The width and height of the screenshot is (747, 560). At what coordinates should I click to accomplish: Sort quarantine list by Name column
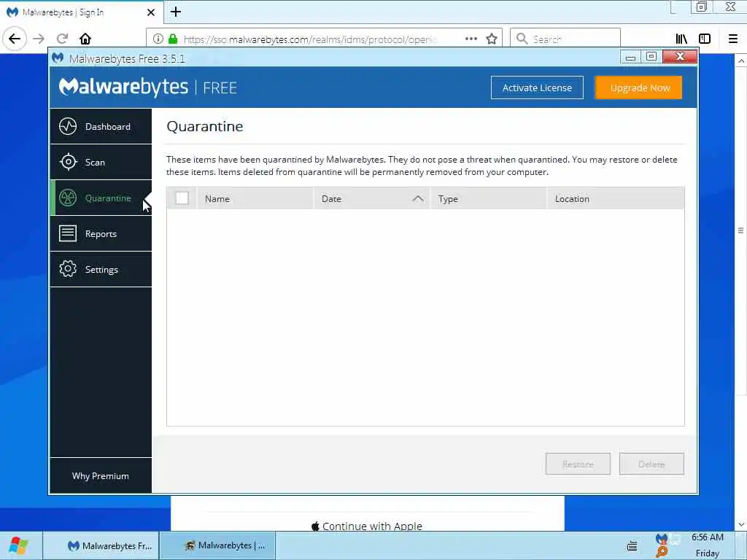coord(255,198)
